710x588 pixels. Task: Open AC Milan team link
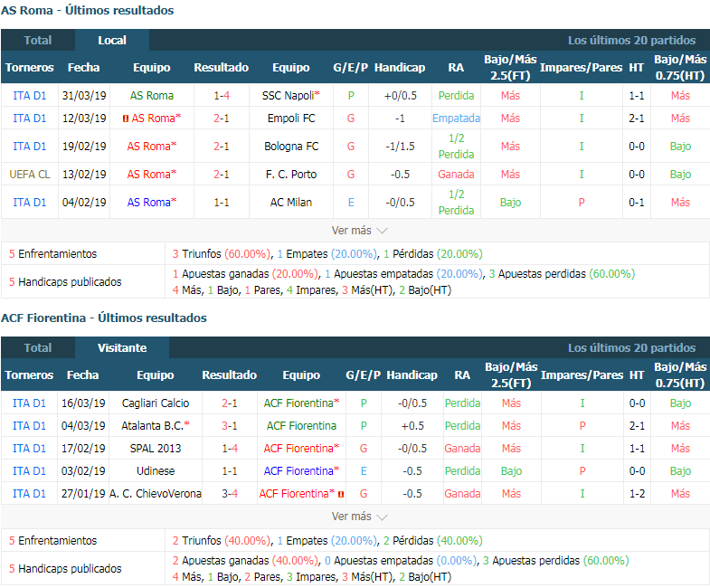[x=290, y=203]
